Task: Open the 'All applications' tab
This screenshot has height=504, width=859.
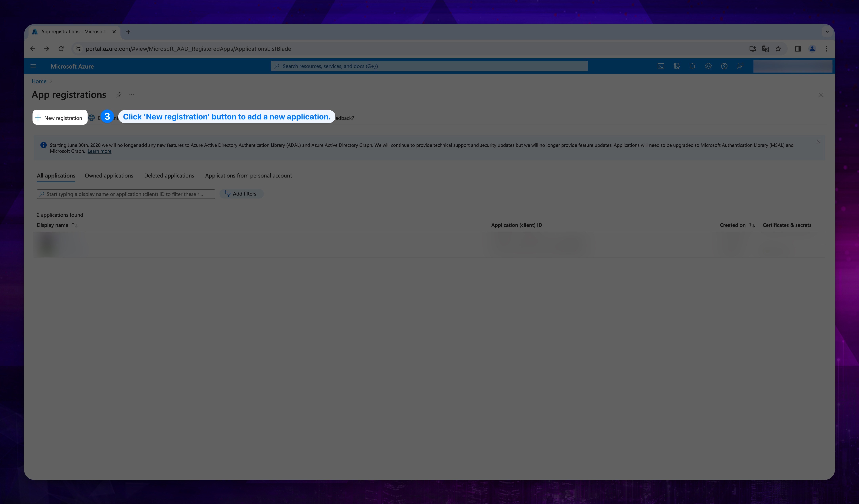Action: click(x=56, y=175)
